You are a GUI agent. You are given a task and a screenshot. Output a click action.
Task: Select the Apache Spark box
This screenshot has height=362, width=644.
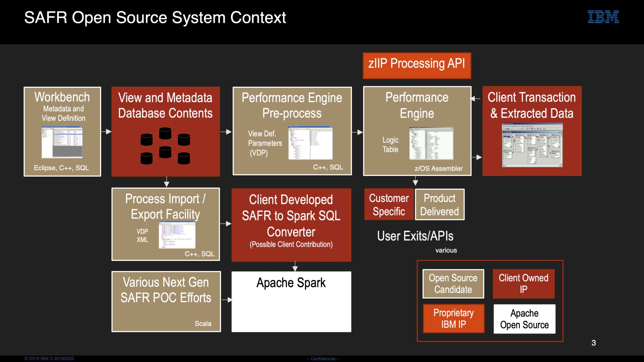pyautogui.click(x=291, y=302)
